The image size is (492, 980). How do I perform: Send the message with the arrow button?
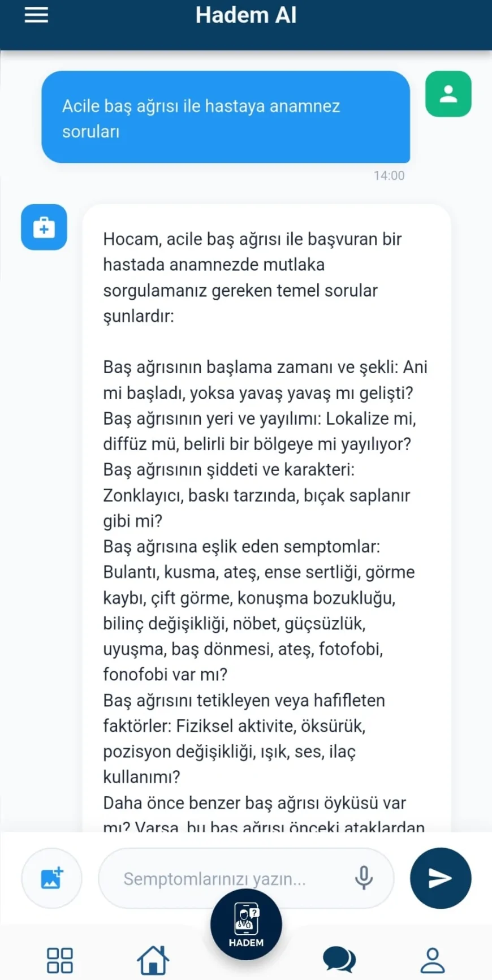440,878
